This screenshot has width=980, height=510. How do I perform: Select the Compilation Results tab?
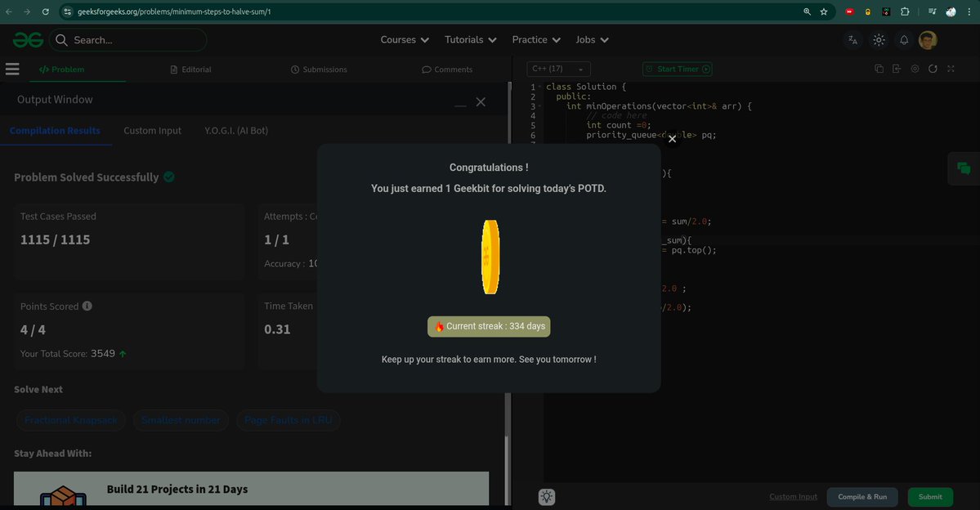point(55,131)
